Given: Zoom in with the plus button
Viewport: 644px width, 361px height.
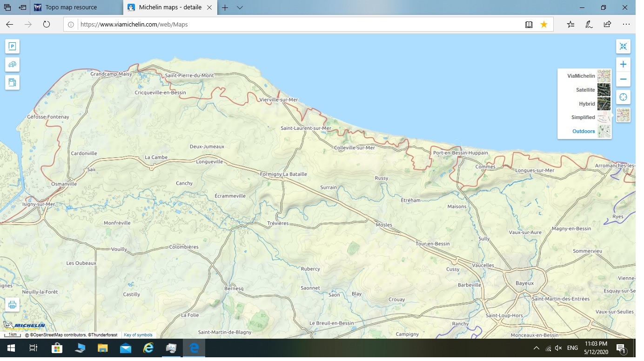Looking at the screenshot, I should coord(623,64).
